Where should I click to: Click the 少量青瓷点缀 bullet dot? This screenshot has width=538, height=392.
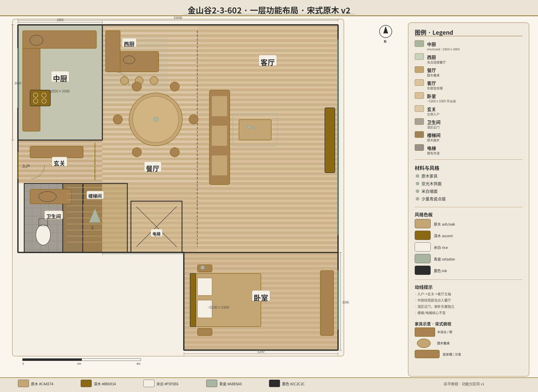[x=417, y=199]
